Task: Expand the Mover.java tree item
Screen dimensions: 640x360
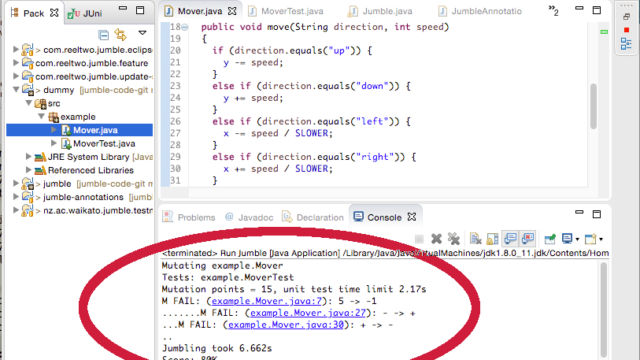Action: [53, 130]
